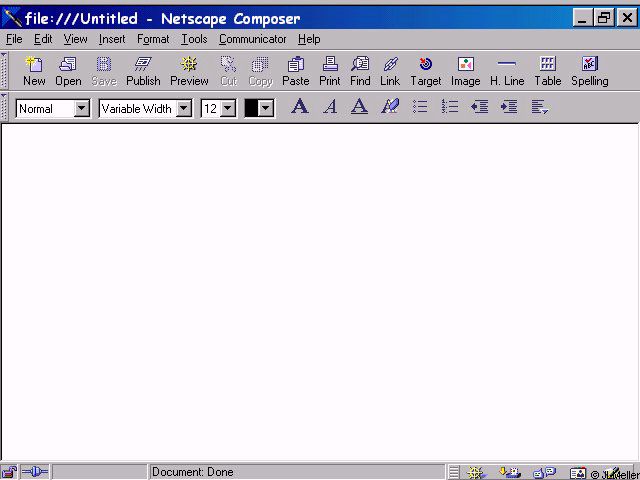
Task: Open the Tools menu
Action: (194, 39)
